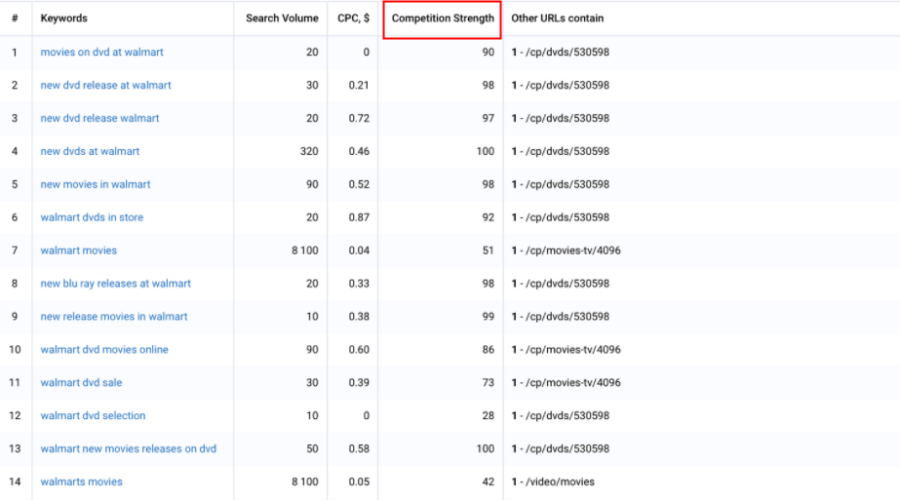Open keyword 'walmart dvd sale'
The height and width of the screenshot is (500, 900).
click(x=81, y=383)
